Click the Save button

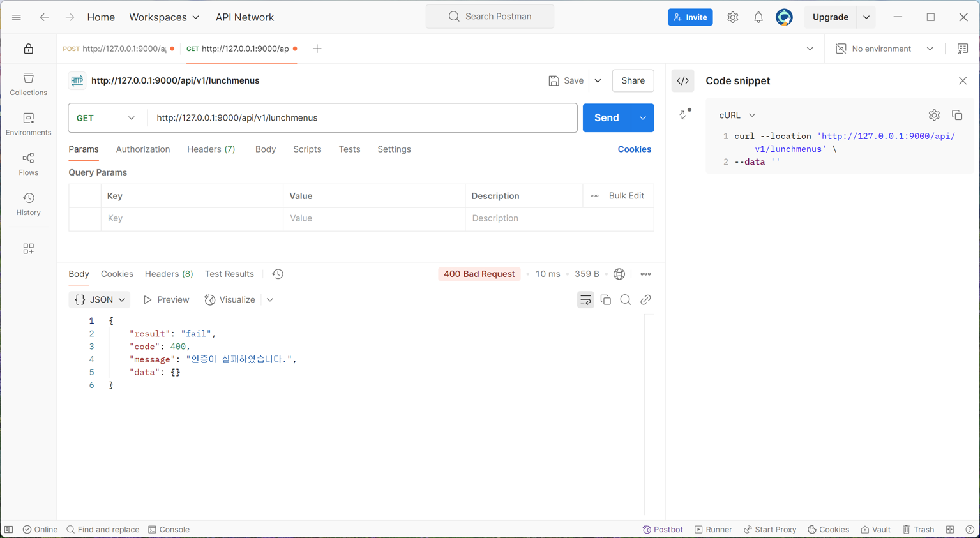[x=566, y=81]
